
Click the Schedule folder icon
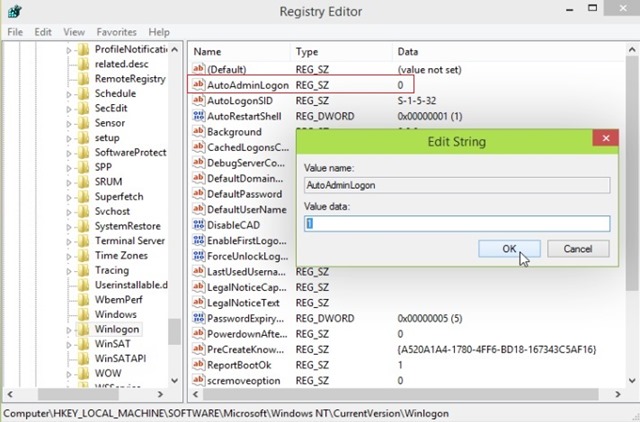pos(83,93)
